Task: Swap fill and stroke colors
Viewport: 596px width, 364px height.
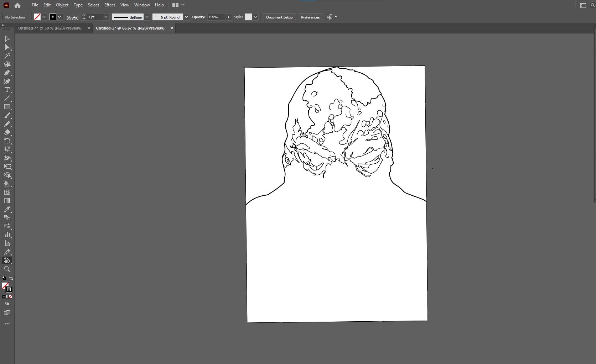Action: click(11, 278)
